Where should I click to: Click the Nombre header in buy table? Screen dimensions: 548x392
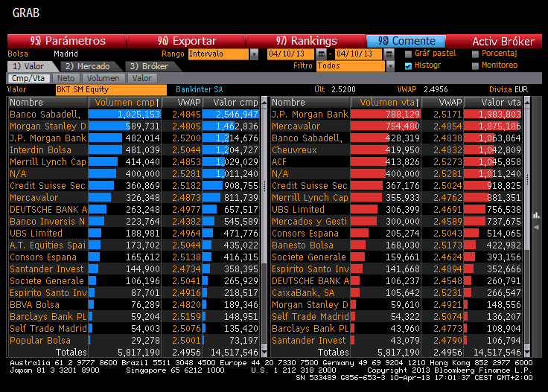coord(48,103)
